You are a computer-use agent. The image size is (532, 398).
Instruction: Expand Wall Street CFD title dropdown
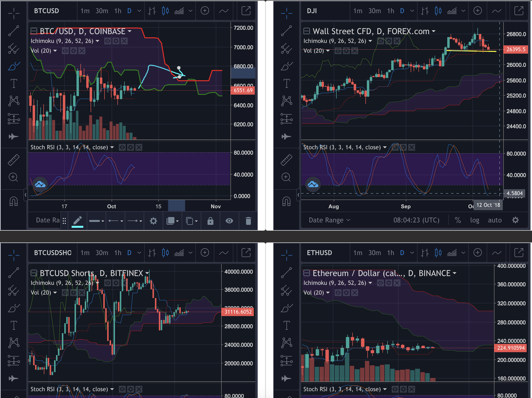434,31
